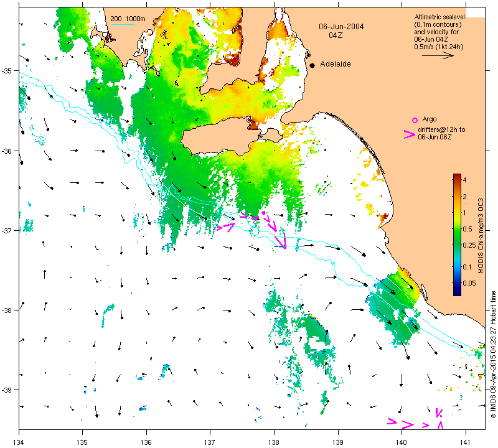The height and width of the screenshot is (448, 498).
Task: Click the magenta drifter arrowhead legend symbol
Action: point(410,134)
